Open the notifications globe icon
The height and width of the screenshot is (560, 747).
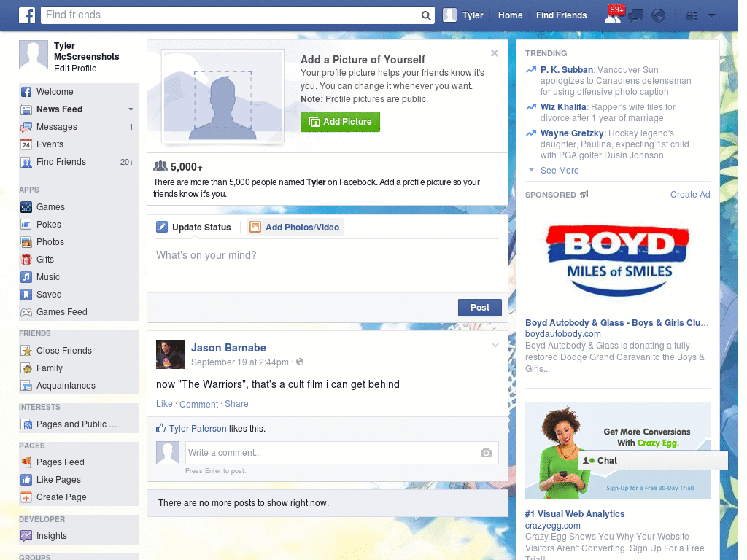click(x=659, y=16)
